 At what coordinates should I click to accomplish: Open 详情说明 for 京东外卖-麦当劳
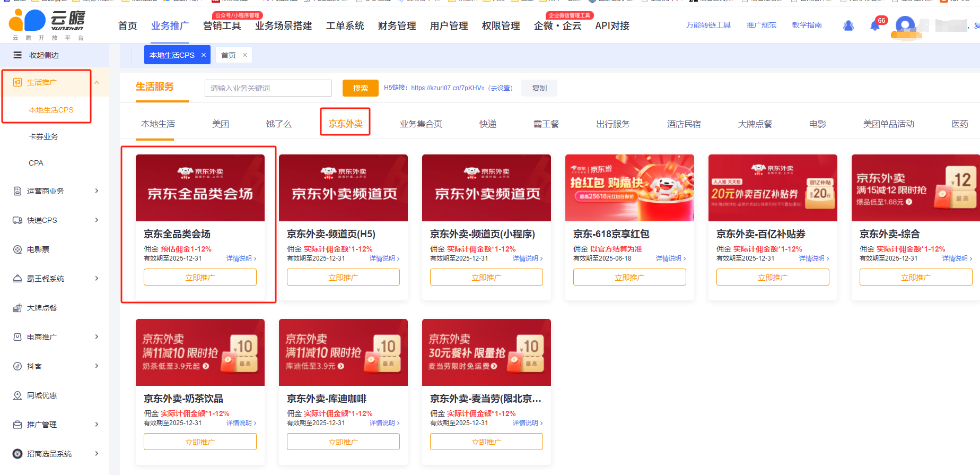coord(528,423)
